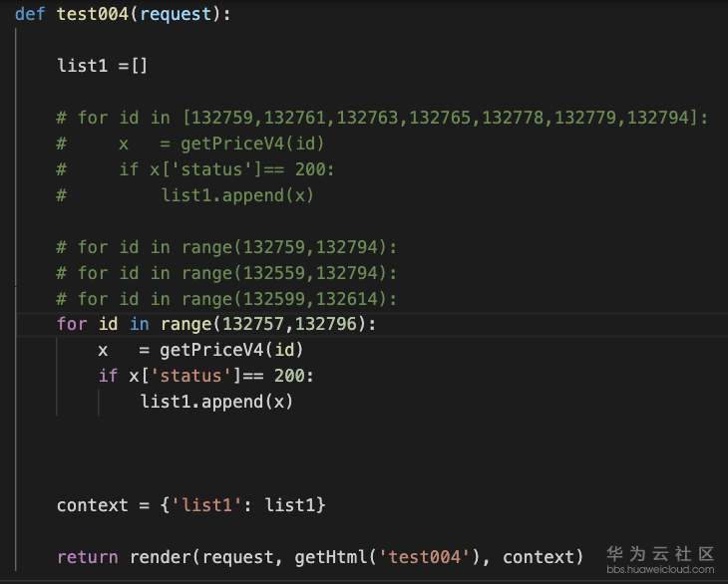728x584 pixels.
Task: Click the return keyword
Action: pyautogui.click(x=88, y=557)
